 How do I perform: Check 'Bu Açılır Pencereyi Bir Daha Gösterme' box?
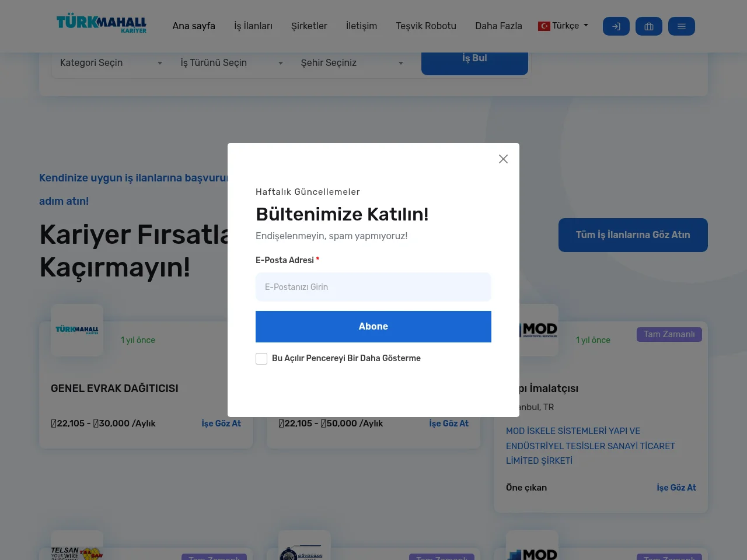(261, 359)
